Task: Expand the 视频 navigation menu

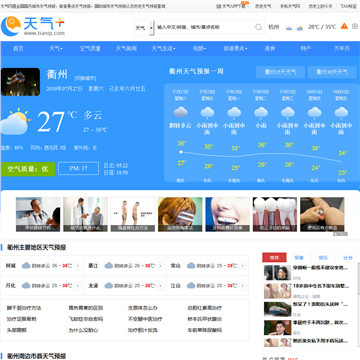Action: point(199,49)
